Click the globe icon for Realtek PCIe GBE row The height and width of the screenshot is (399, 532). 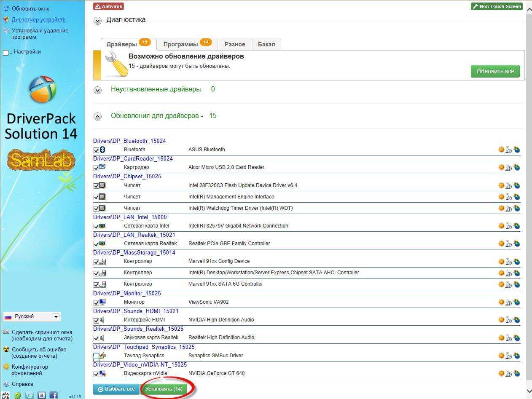[517, 244]
